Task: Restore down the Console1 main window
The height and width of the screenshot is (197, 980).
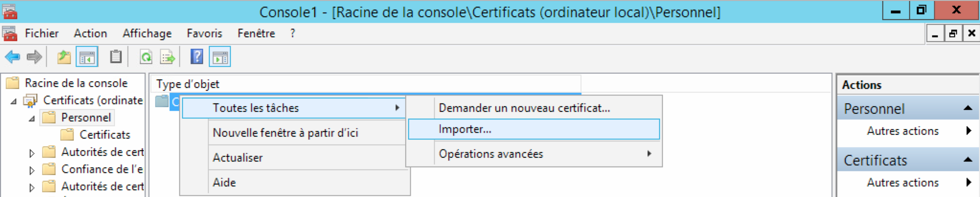Action: click(921, 10)
